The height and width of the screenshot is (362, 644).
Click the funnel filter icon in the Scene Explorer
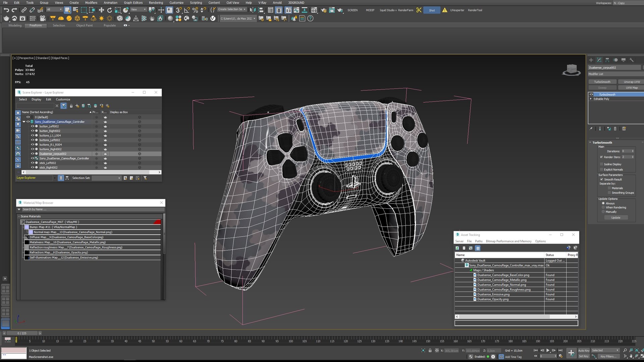pos(64,106)
